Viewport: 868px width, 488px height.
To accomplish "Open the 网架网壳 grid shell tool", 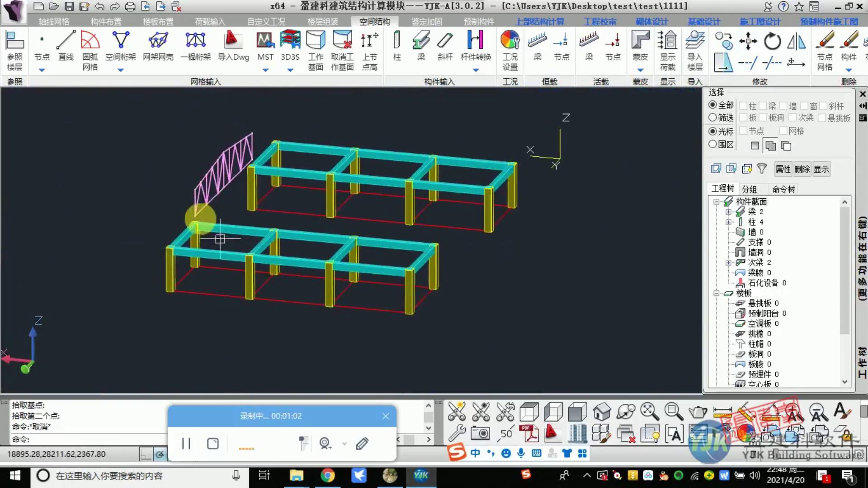I will tap(158, 46).
